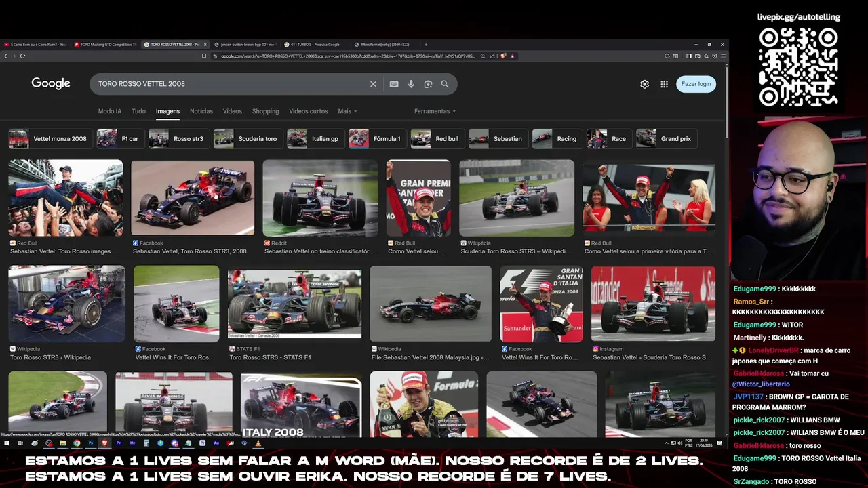This screenshot has height=488, width=868.
Task: Clear the Google search box with the X icon
Action: coord(373,84)
